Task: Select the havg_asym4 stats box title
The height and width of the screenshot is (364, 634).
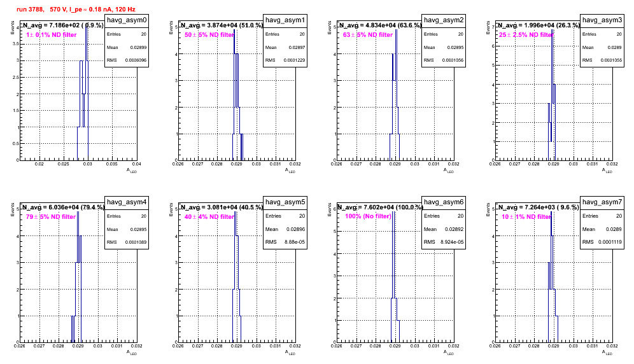Action: (x=127, y=202)
